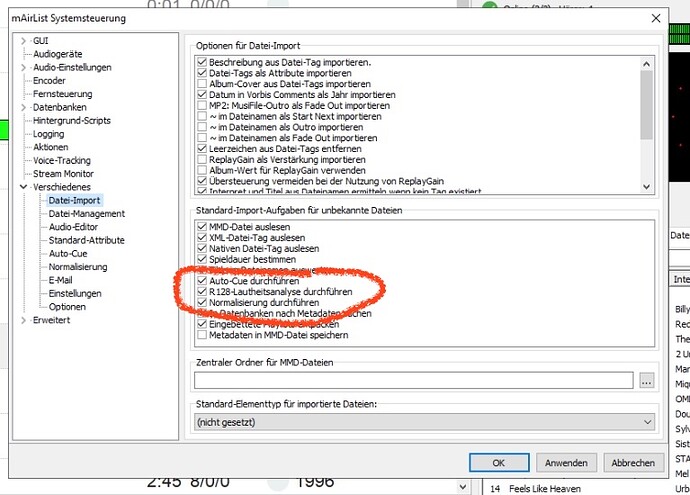Select Aktionen in the tree
Viewport: 690px width, 495px height.
pos(51,147)
